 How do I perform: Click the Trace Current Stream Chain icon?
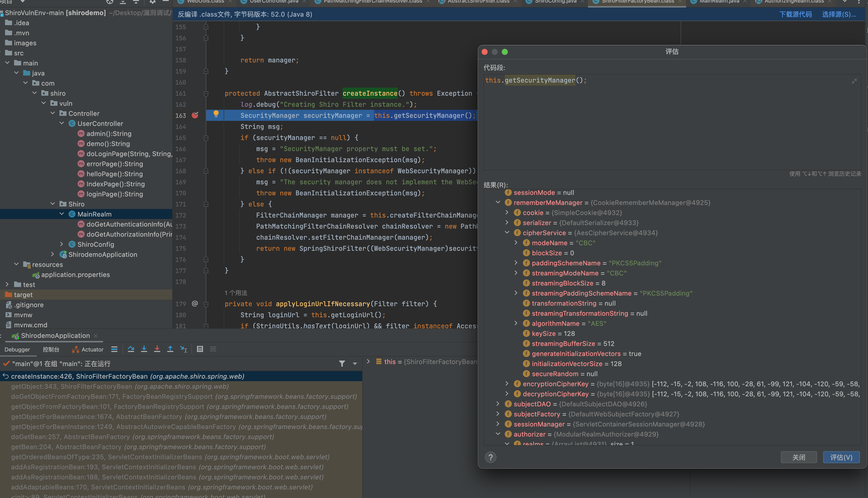[x=213, y=349]
